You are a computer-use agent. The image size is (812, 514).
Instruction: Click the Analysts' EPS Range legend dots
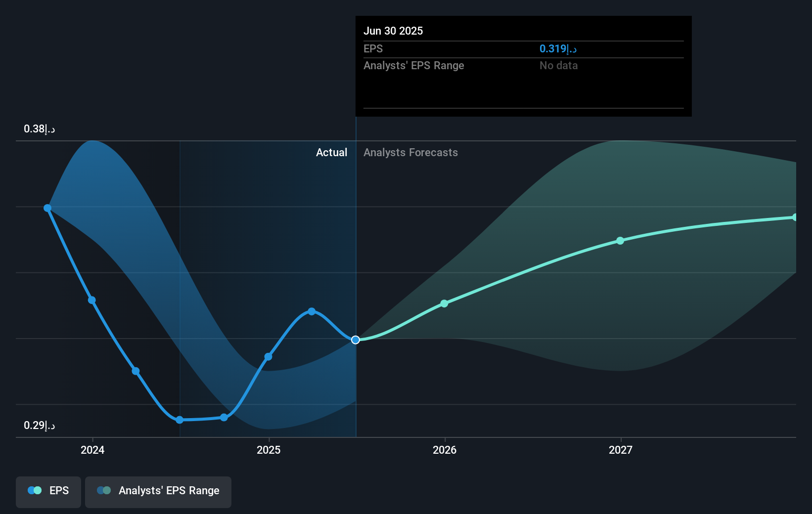click(103, 490)
